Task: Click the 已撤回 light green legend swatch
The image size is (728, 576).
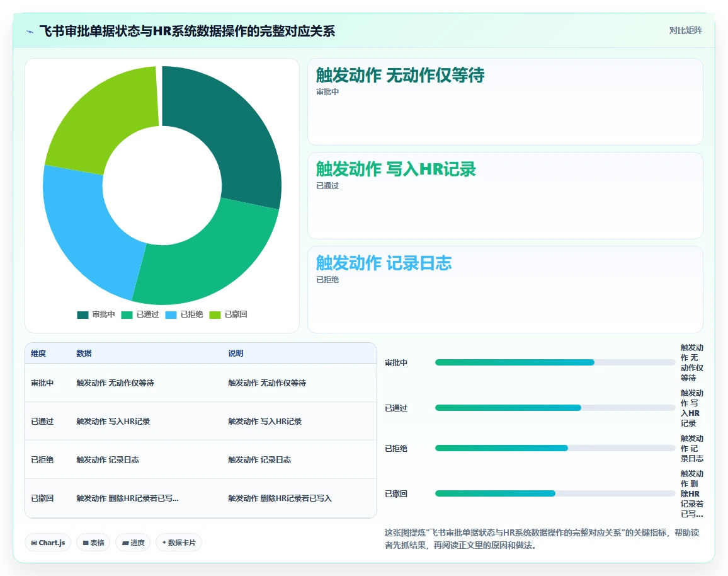Action: (215, 315)
